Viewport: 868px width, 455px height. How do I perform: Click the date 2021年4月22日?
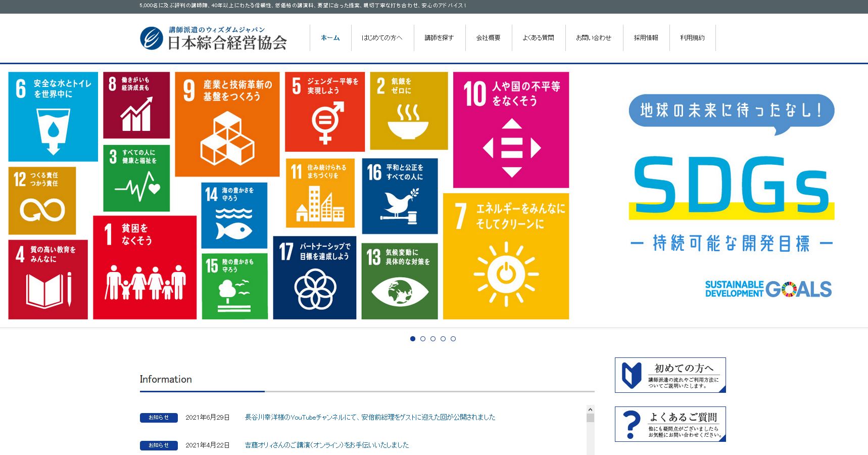tap(208, 445)
